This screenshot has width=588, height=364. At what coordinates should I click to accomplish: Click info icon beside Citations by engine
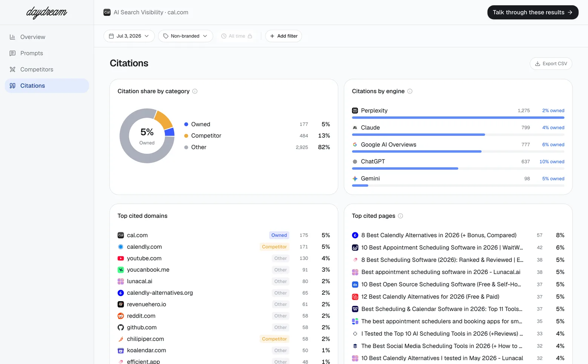click(410, 91)
